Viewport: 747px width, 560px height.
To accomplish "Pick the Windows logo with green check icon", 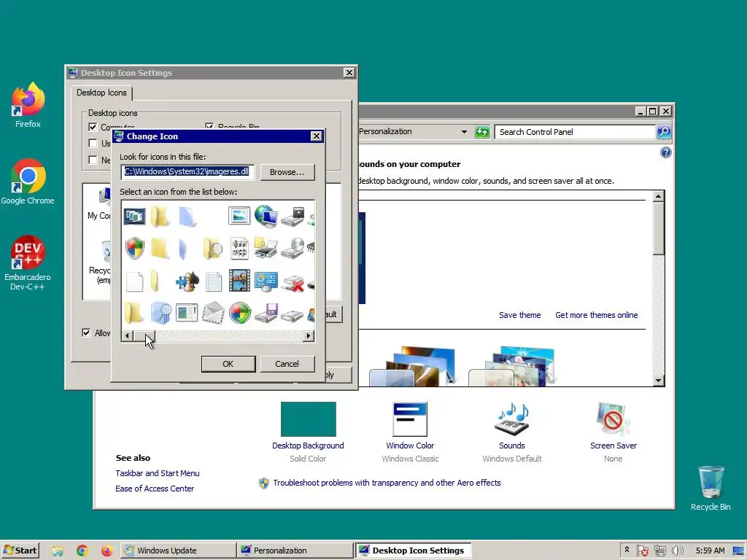I will (239, 314).
